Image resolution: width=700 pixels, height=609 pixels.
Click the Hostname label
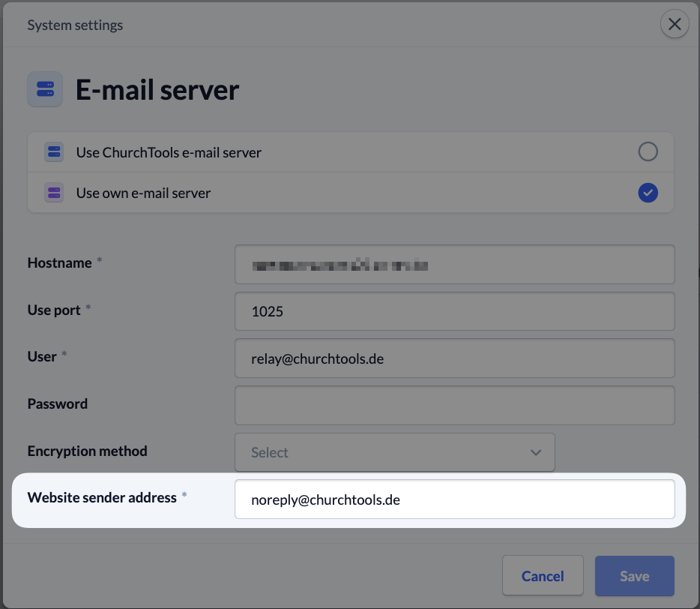(59, 262)
